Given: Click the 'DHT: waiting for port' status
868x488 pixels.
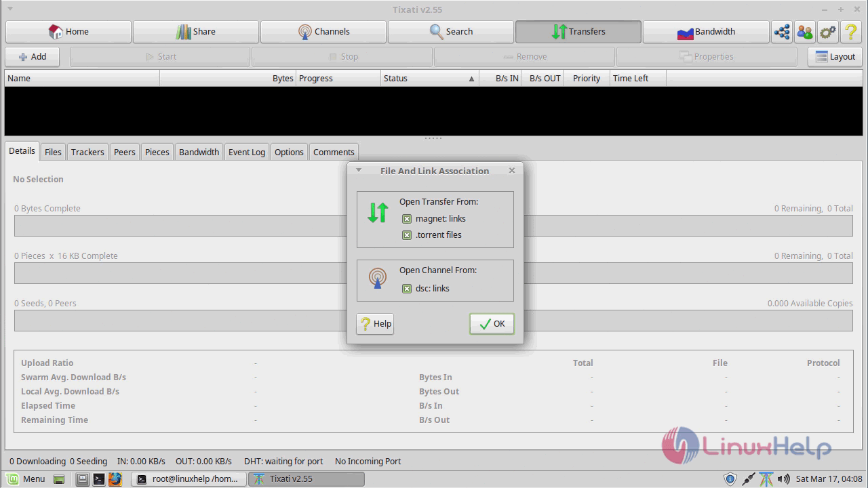Looking at the screenshot, I should click(283, 462).
